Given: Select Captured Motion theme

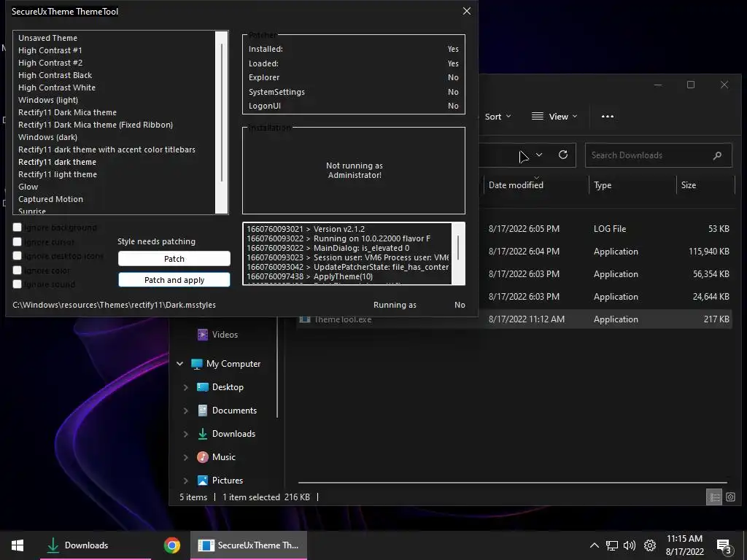Looking at the screenshot, I should (x=50, y=199).
